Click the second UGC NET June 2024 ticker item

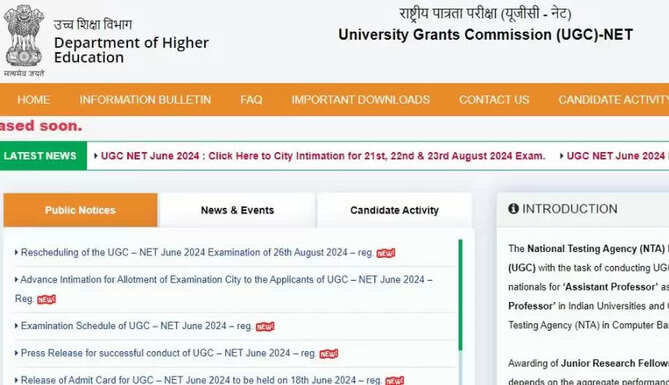[616, 156]
